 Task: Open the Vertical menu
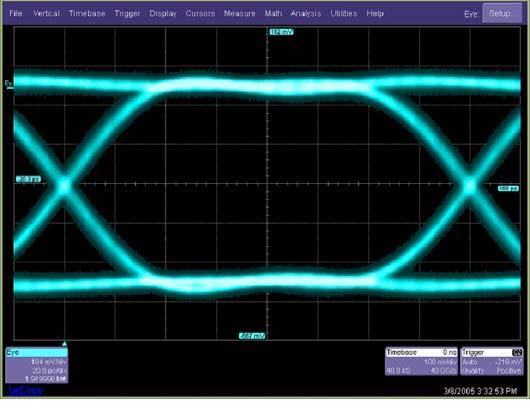[46, 14]
